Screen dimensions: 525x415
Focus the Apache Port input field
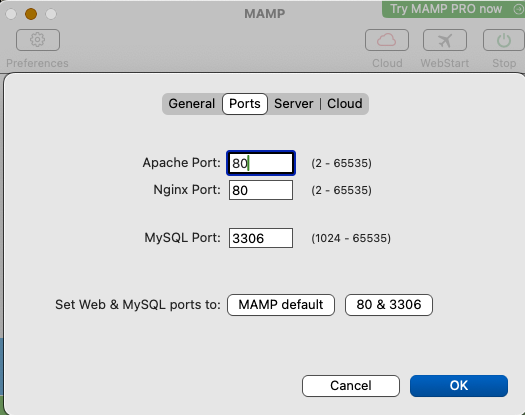click(x=261, y=163)
